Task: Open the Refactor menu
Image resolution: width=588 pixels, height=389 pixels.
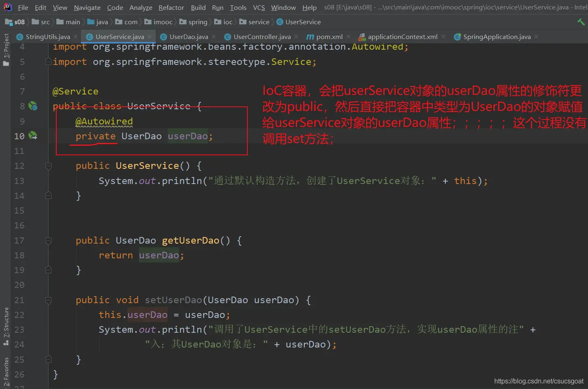Action: point(171,7)
